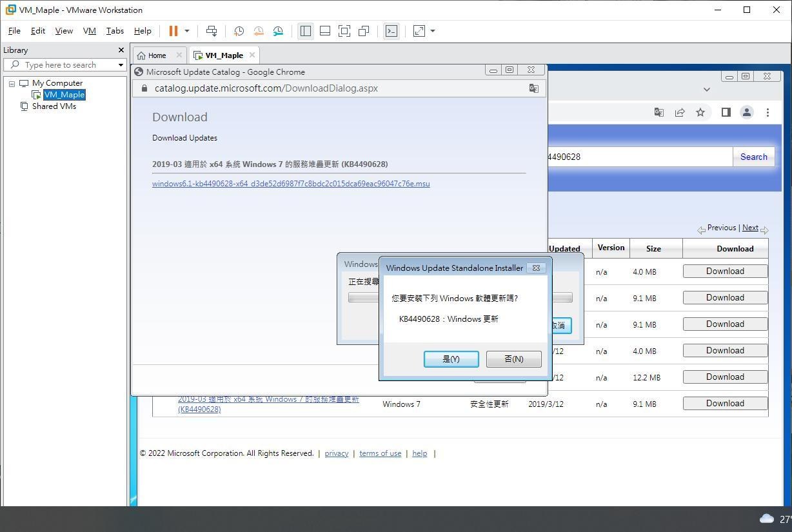Image resolution: width=792 pixels, height=532 pixels.
Task: Open Chrome's three-dot menu
Action: click(767, 112)
